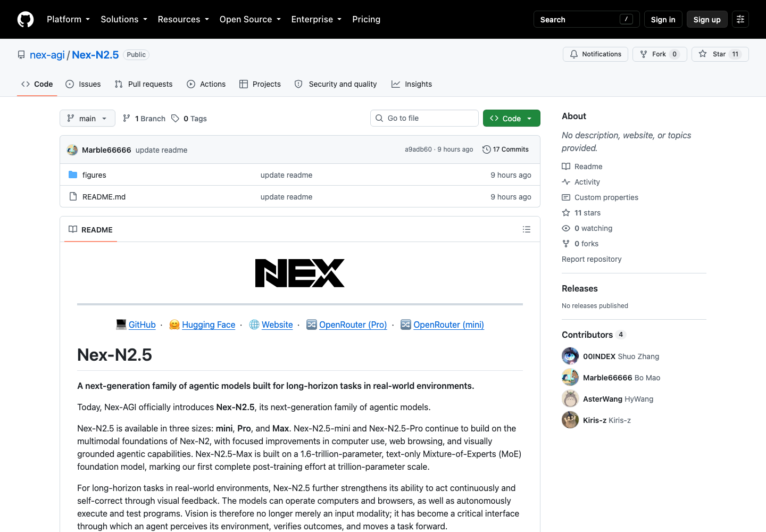The image size is (766, 532).
Task: Click the NEX logo image
Action: pyautogui.click(x=300, y=273)
